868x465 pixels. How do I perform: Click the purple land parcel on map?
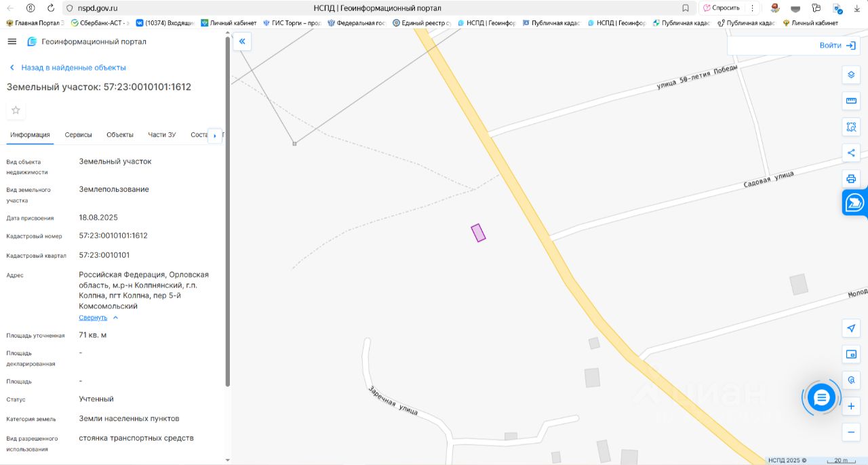pyautogui.click(x=479, y=232)
